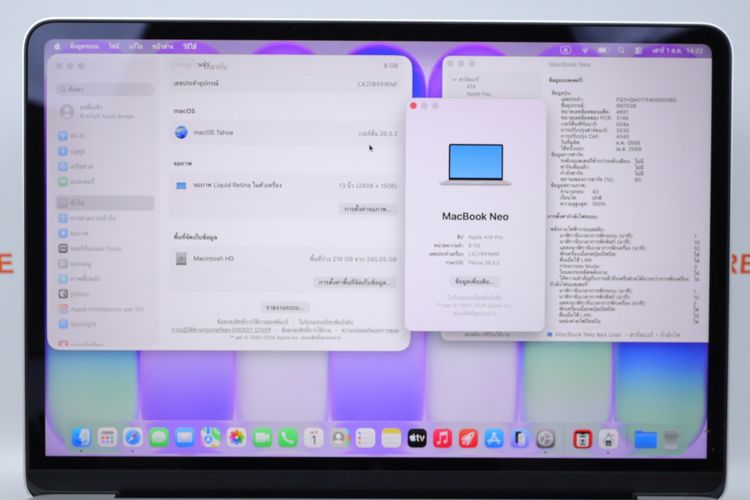Screen dimensions: 750x500
Task: Select Bluetooth in Settings sidebar
Action: point(105,151)
